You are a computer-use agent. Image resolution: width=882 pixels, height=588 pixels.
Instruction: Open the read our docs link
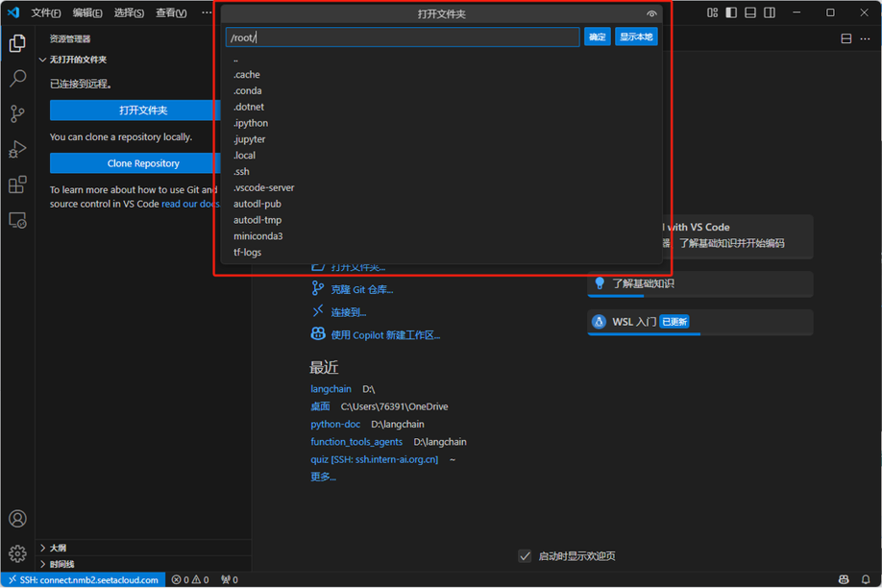coord(190,204)
